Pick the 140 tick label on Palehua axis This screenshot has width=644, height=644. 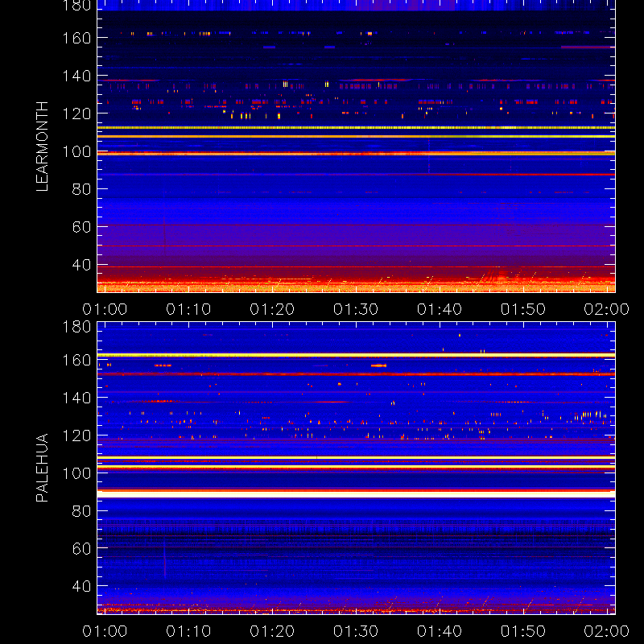tap(76, 398)
